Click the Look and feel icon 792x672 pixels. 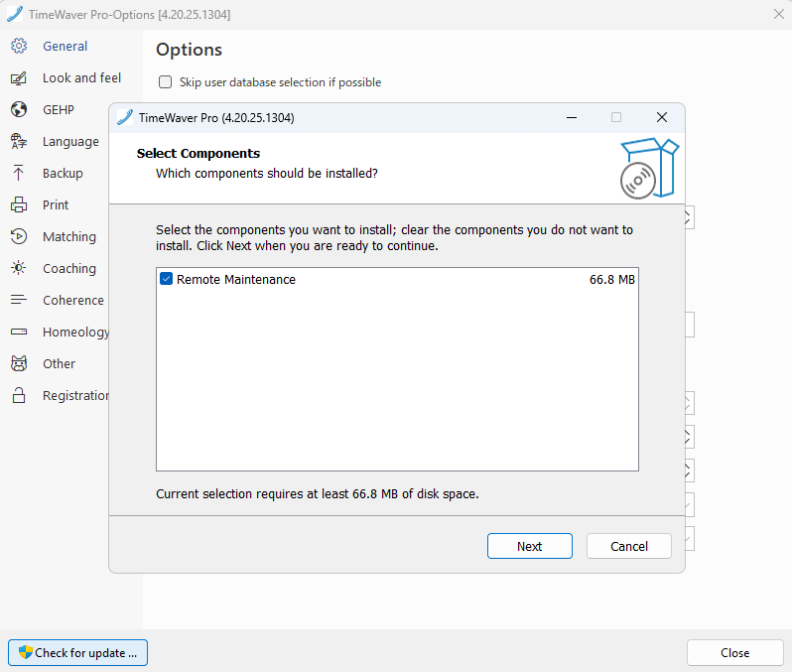pos(19,77)
